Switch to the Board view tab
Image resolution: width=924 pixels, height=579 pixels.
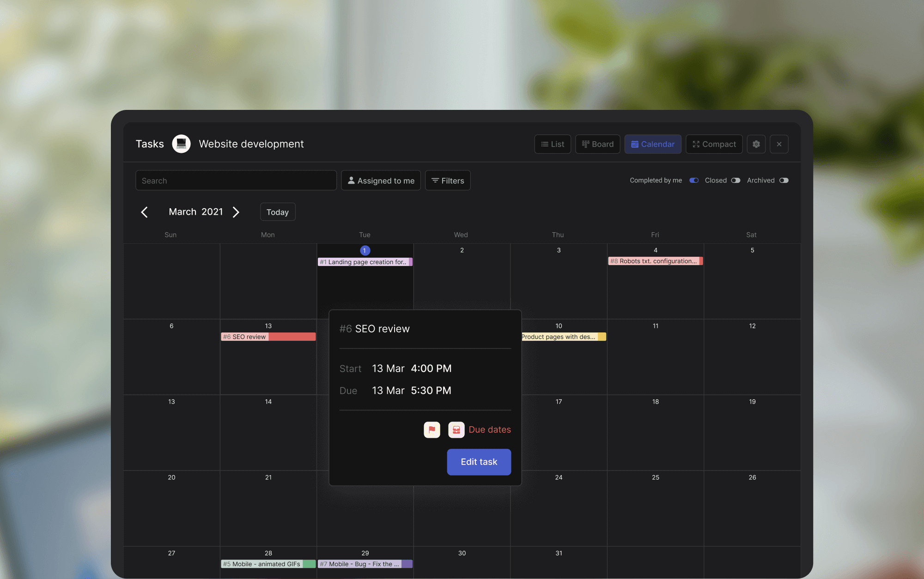pos(597,144)
